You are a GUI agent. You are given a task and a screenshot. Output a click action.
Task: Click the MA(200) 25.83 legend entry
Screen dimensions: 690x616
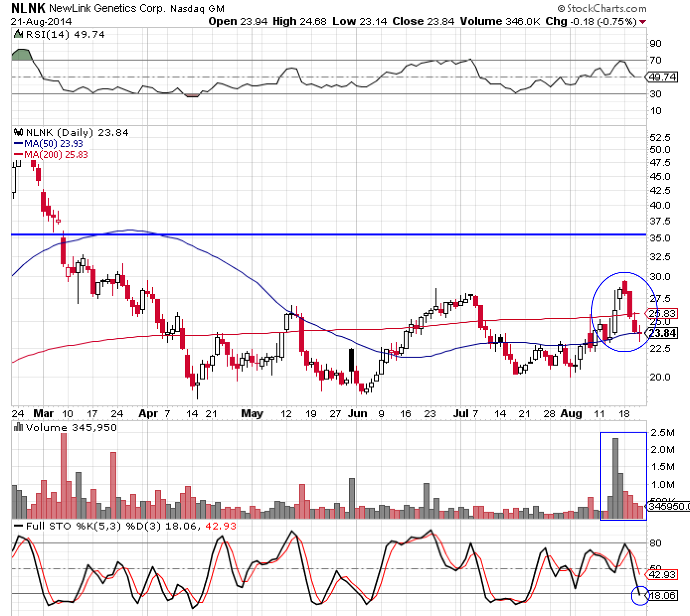click(50, 154)
